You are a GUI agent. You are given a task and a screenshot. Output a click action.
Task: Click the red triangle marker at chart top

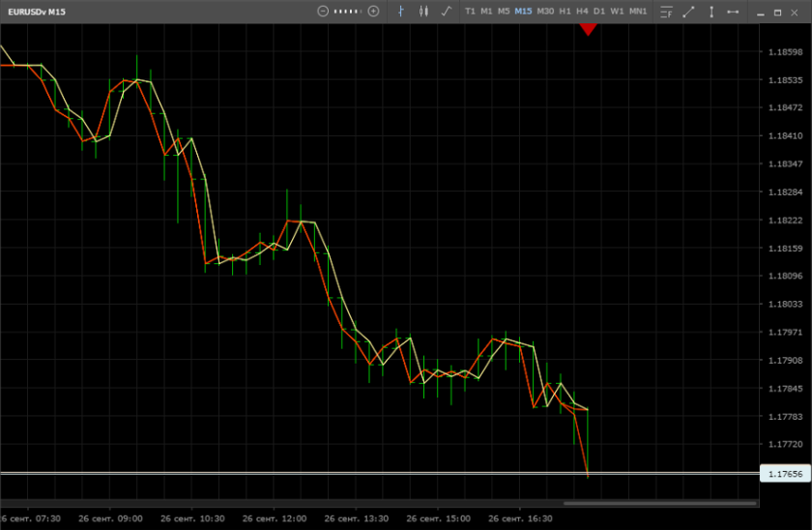588,29
